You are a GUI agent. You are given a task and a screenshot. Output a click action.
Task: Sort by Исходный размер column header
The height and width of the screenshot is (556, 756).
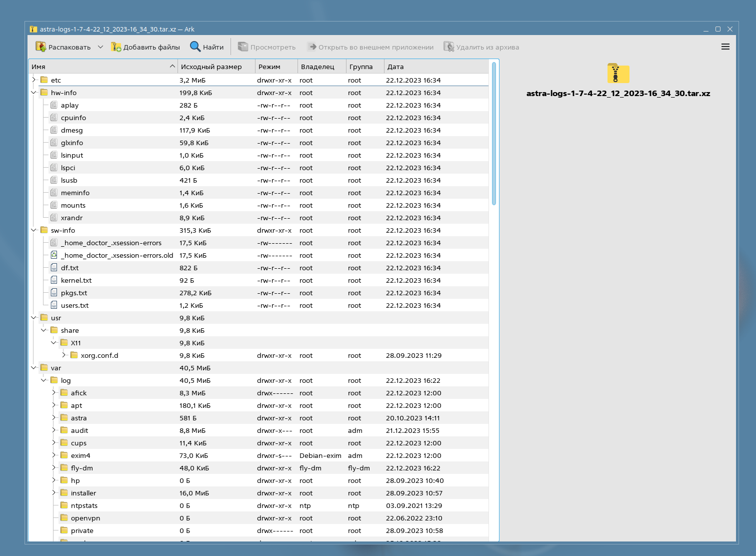(x=216, y=67)
